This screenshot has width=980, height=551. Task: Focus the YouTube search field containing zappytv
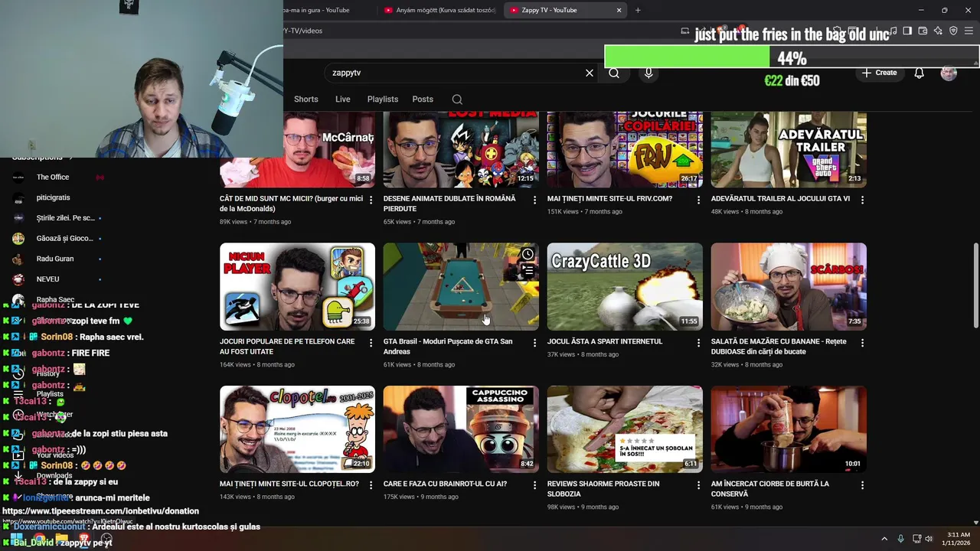pos(456,73)
